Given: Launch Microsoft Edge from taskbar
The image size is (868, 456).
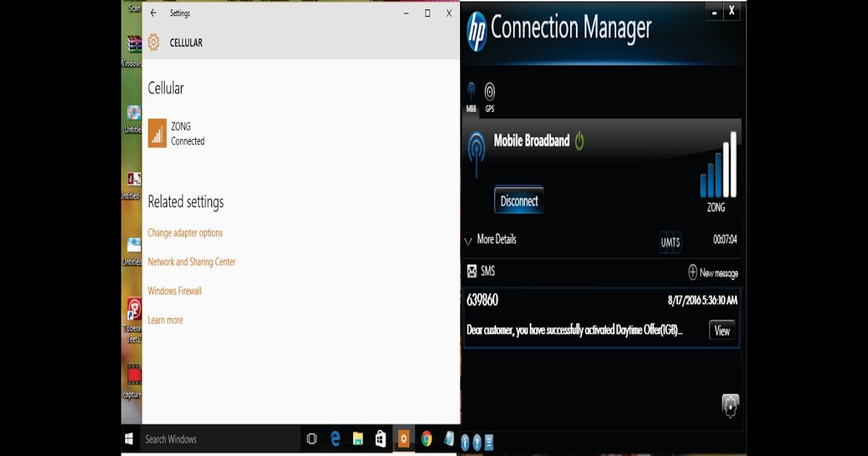Looking at the screenshot, I should click(x=336, y=439).
